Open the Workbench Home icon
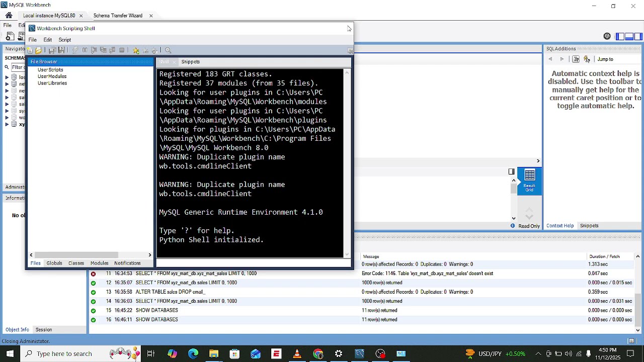This screenshot has width=644, height=362. [9, 16]
